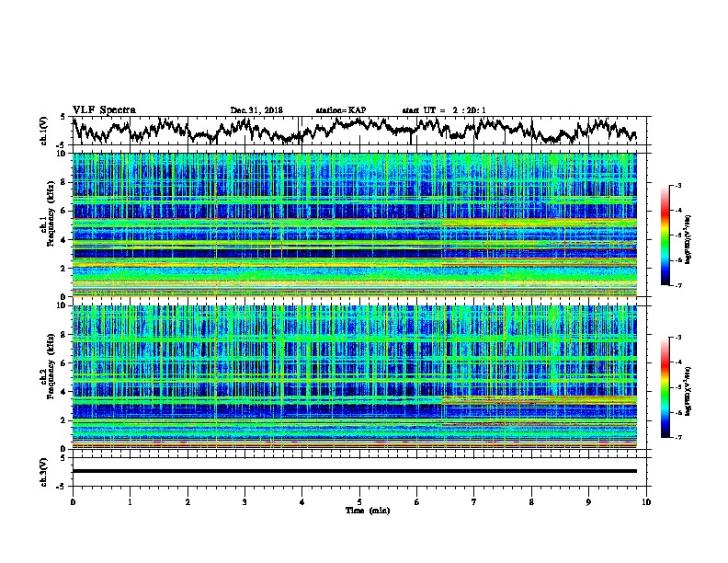Image resolution: width=728 pixels, height=563 pixels.
Task: Click the "-3" label on ch.2 color bar
Action: pyautogui.click(x=678, y=338)
